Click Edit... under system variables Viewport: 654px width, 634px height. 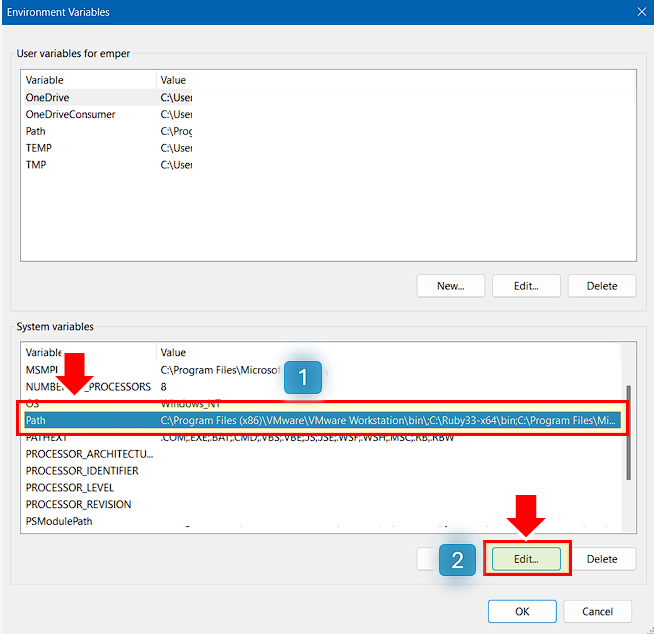[x=526, y=559]
